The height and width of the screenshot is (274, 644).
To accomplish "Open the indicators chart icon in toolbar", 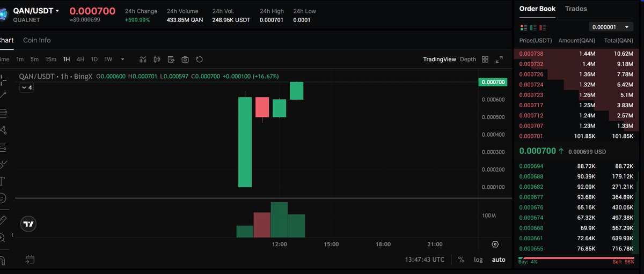I will [x=143, y=59].
